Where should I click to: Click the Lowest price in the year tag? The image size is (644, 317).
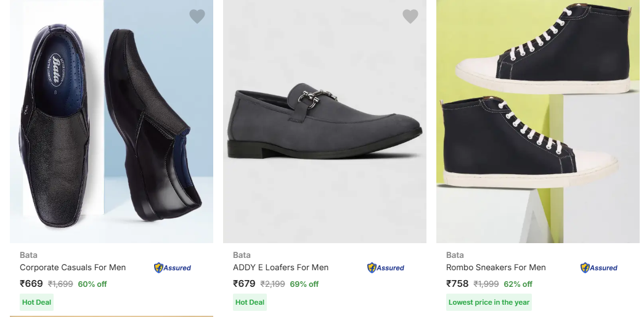point(489,302)
